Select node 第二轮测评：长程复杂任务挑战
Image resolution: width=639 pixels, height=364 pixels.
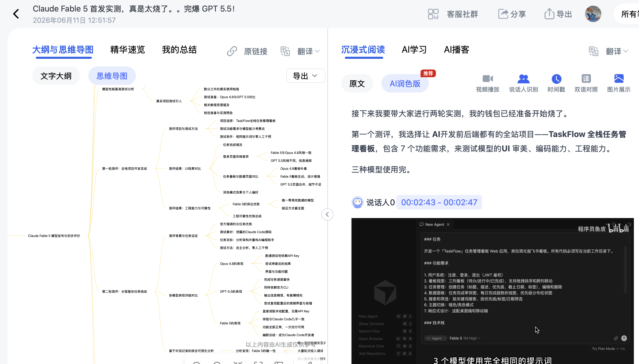click(124, 291)
